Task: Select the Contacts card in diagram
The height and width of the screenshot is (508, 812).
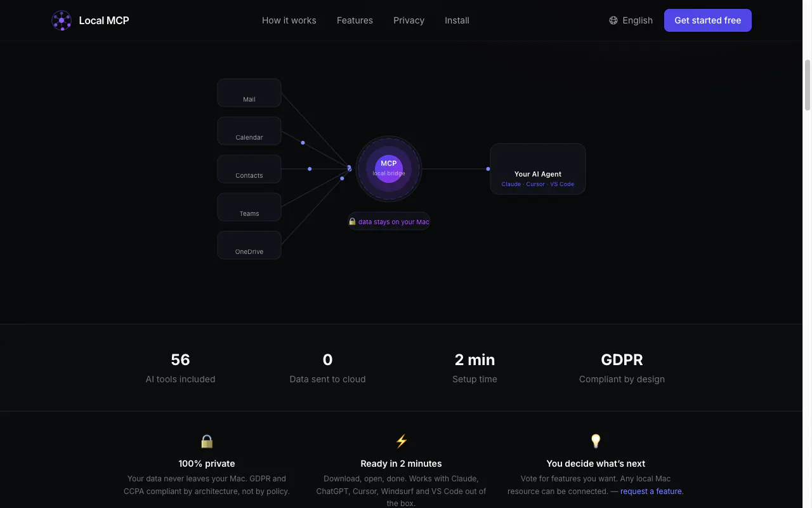Action: 249,169
